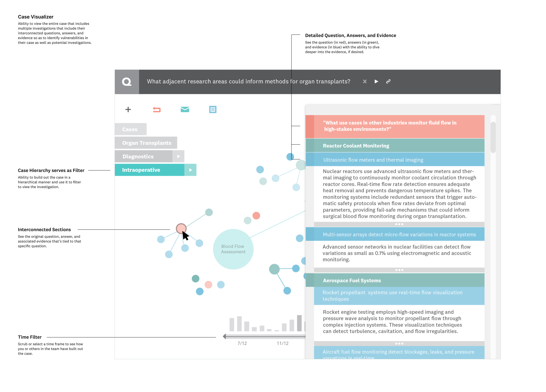Copy link using the chain icon
546x392 pixels.
(x=388, y=81)
